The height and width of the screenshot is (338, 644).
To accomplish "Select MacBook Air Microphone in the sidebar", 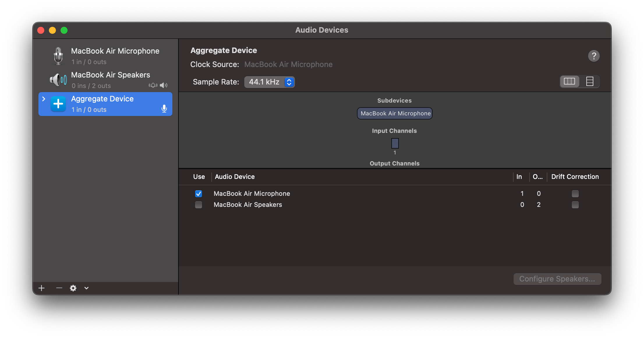I will click(x=115, y=56).
